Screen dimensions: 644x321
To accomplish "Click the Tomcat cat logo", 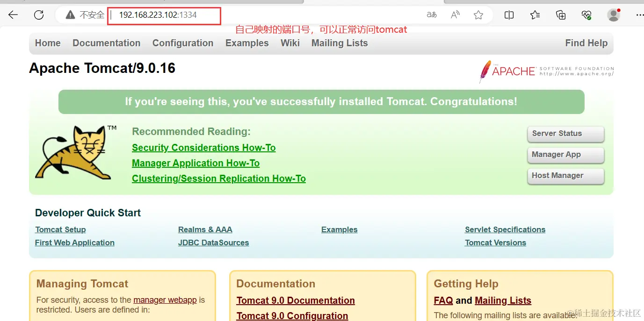I will click(76, 152).
